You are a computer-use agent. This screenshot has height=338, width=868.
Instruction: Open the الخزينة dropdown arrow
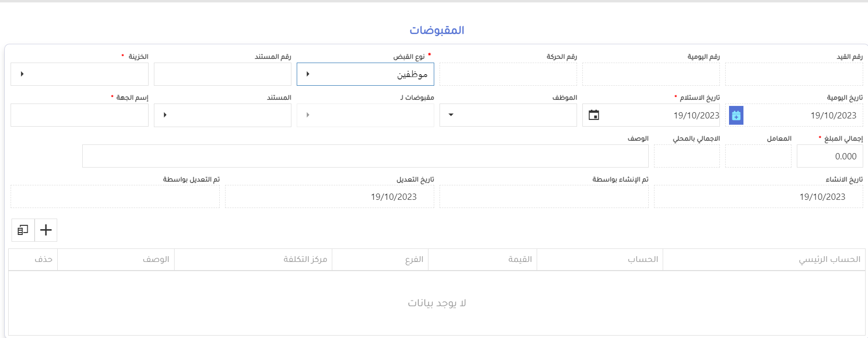pos(22,74)
